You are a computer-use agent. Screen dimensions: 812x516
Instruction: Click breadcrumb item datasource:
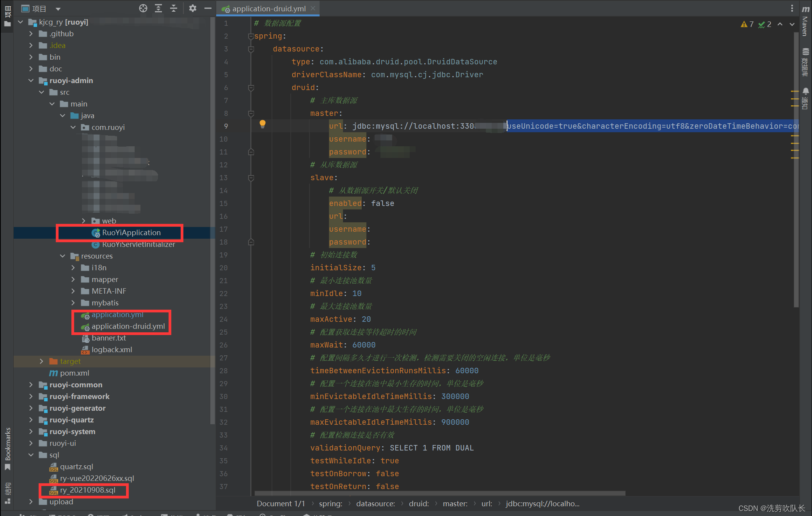(375, 504)
